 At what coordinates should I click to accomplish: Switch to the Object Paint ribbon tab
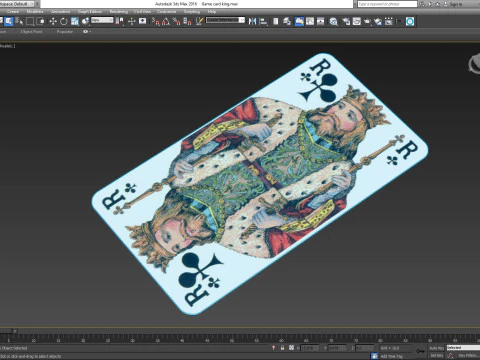tap(31, 32)
